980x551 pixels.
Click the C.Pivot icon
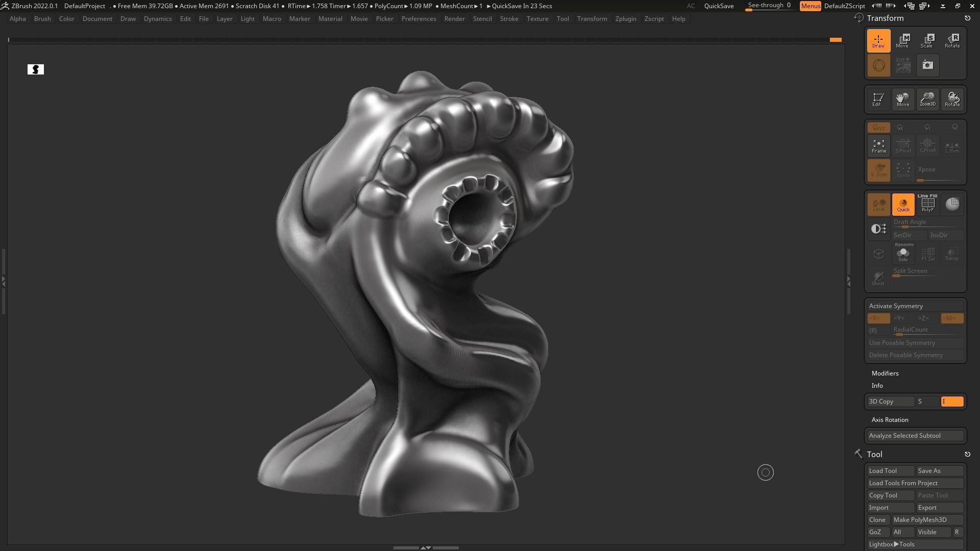tap(927, 146)
